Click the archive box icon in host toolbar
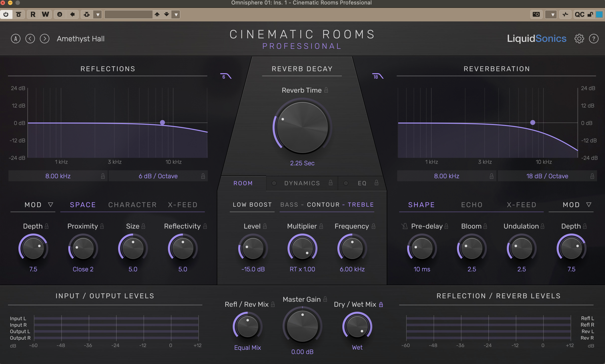Viewport: 605px width, 364px height. pos(19,14)
